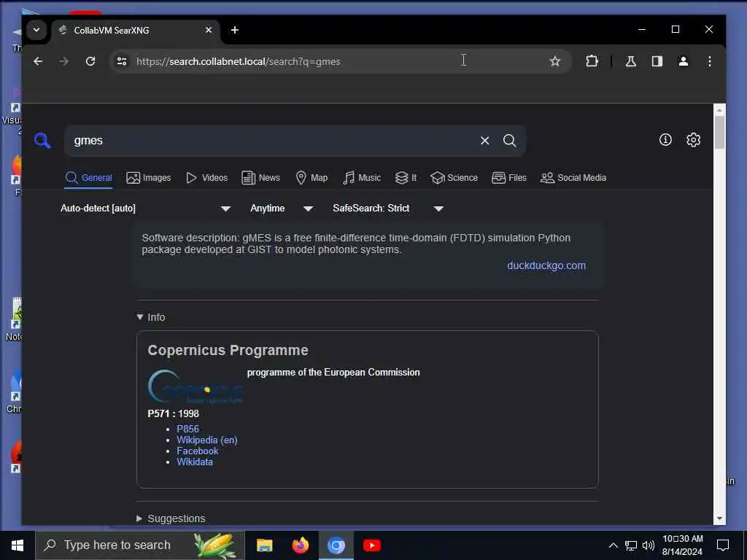Submit search with magnifier button
The width and height of the screenshot is (747, 560).
pyautogui.click(x=509, y=141)
